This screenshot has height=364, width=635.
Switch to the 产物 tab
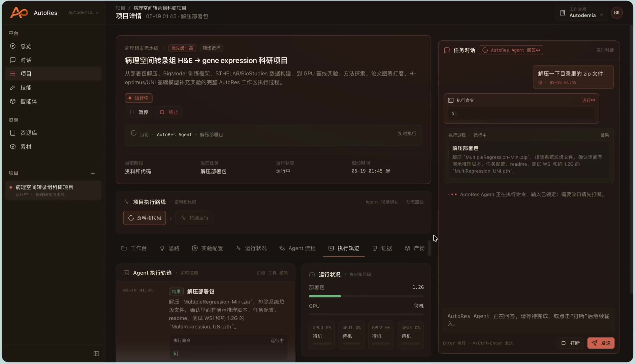[415, 248]
